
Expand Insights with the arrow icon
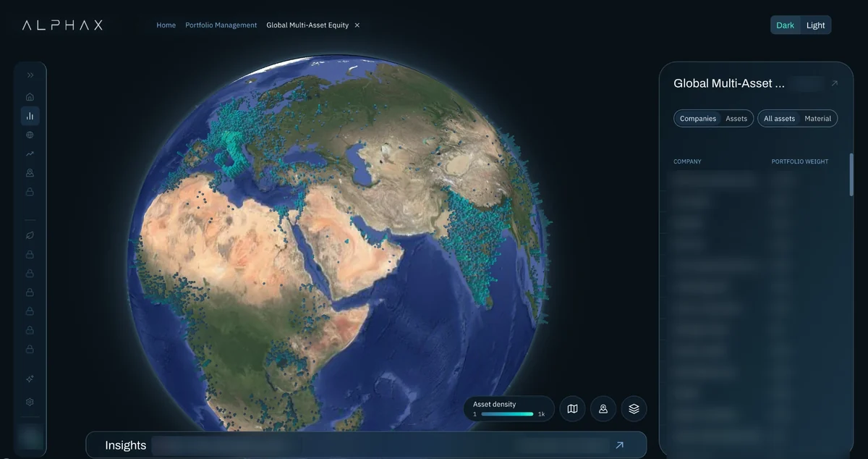(619, 445)
